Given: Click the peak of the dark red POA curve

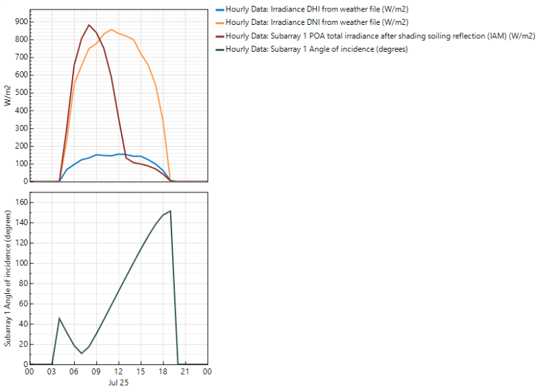Looking at the screenshot, I should (x=89, y=25).
